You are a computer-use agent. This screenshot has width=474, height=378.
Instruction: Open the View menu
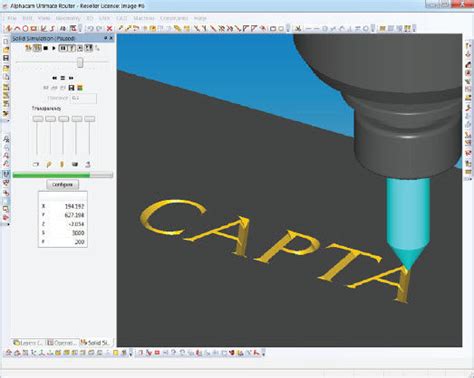pos(44,18)
